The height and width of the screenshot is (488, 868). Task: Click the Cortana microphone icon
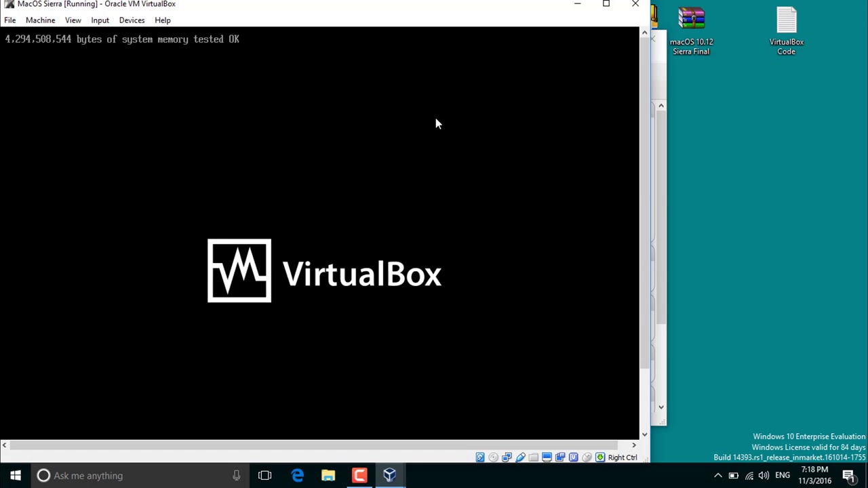pos(236,476)
